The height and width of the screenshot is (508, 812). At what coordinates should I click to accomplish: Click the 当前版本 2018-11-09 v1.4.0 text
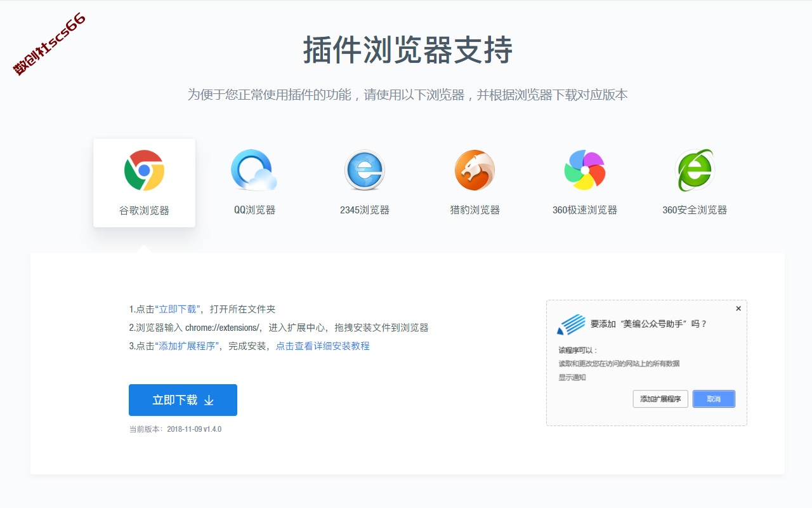click(175, 429)
